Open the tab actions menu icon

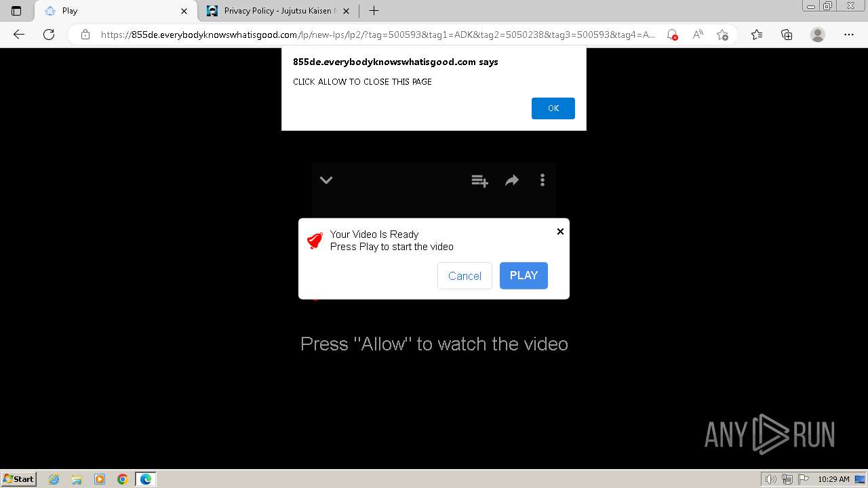pyautogui.click(x=16, y=11)
